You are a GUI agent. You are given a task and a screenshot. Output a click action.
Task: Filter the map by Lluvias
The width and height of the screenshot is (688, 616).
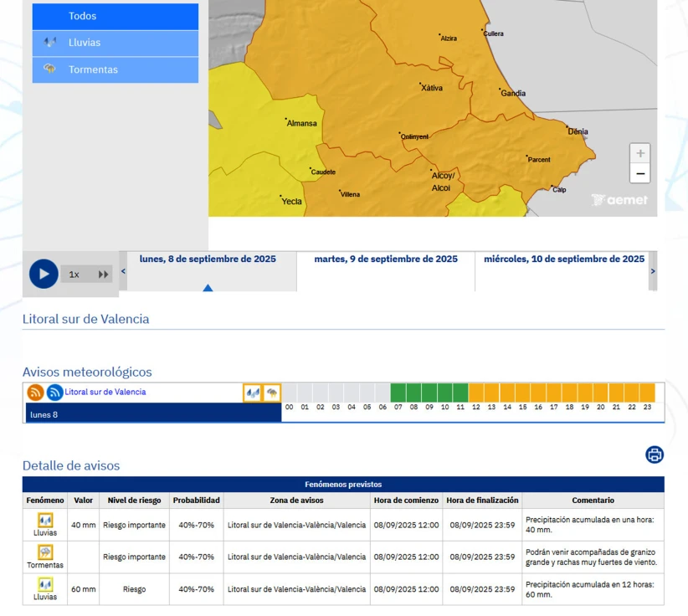(x=116, y=43)
